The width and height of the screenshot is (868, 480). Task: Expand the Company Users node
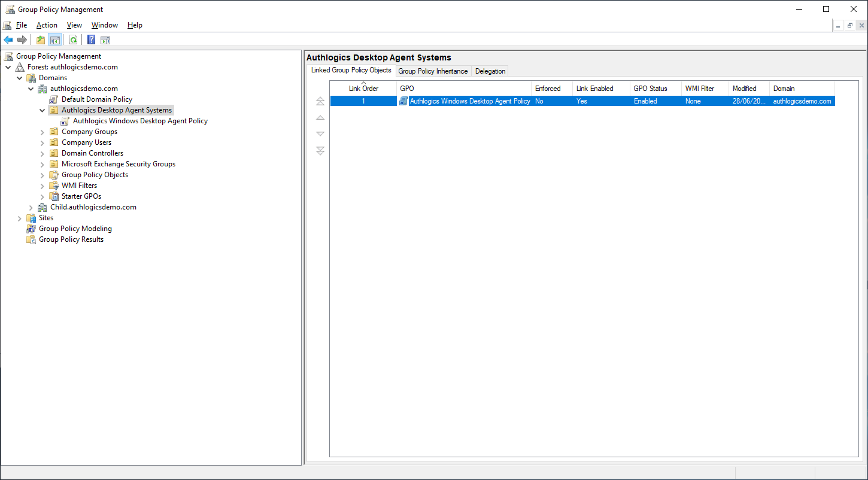pyautogui.click(x=43, y=142)
